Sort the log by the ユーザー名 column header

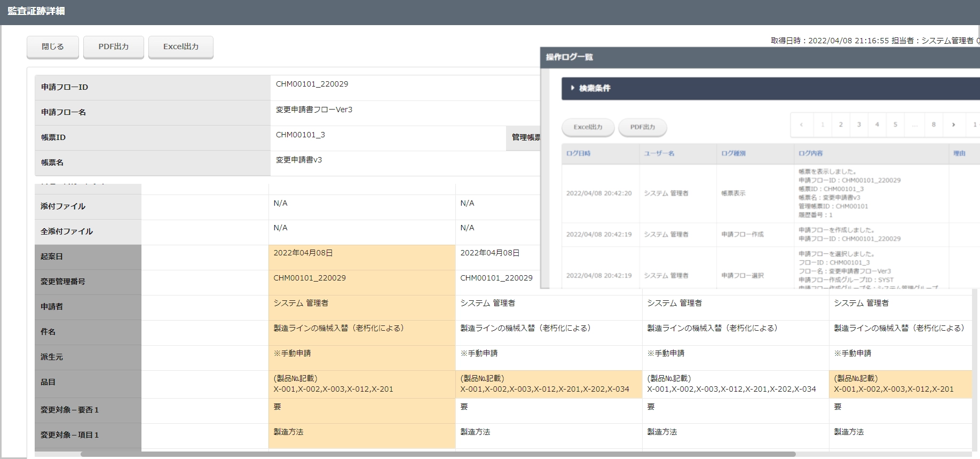tap(678, 153)
